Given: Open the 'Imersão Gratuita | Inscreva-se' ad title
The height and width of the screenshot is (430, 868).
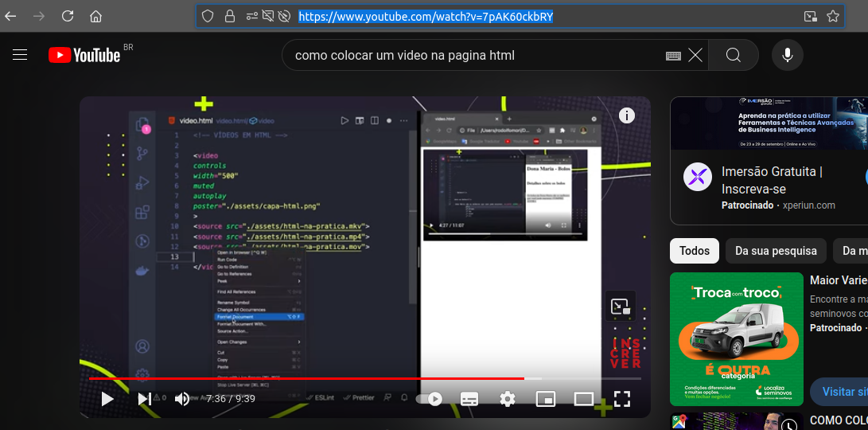Looking at the screenshot, I should pyautogui.click(x=772, y=180).
